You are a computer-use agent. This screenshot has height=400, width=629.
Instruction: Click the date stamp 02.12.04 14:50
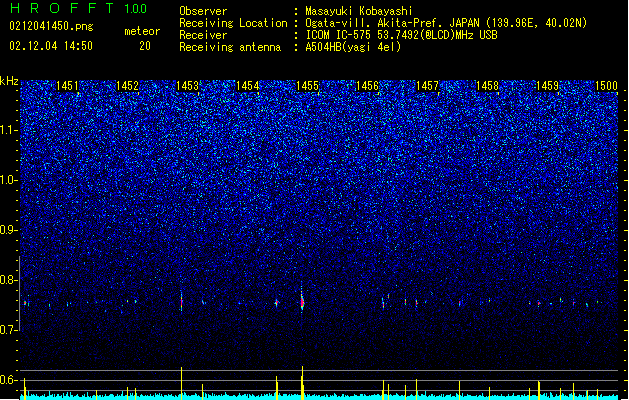[x=51, y=46]
